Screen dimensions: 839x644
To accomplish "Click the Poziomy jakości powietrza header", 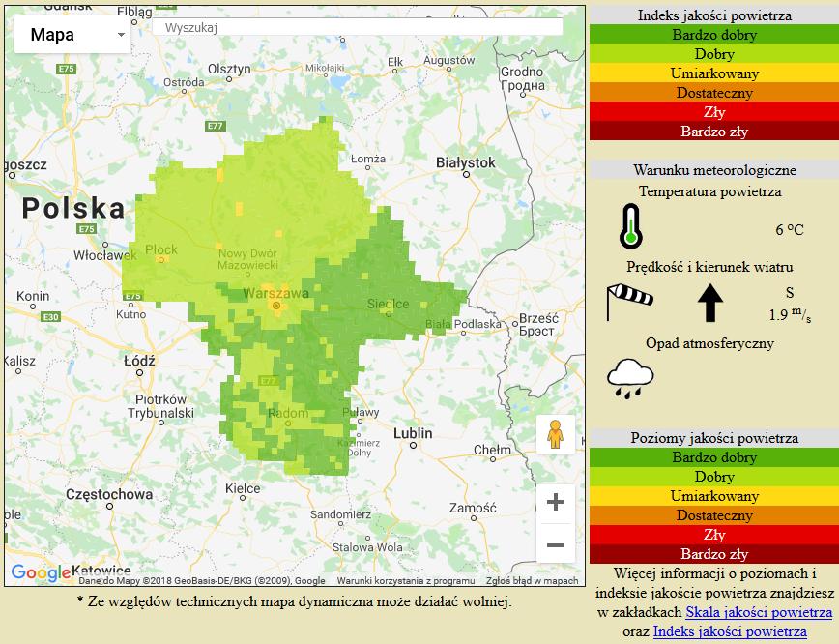I will [714, 438].
